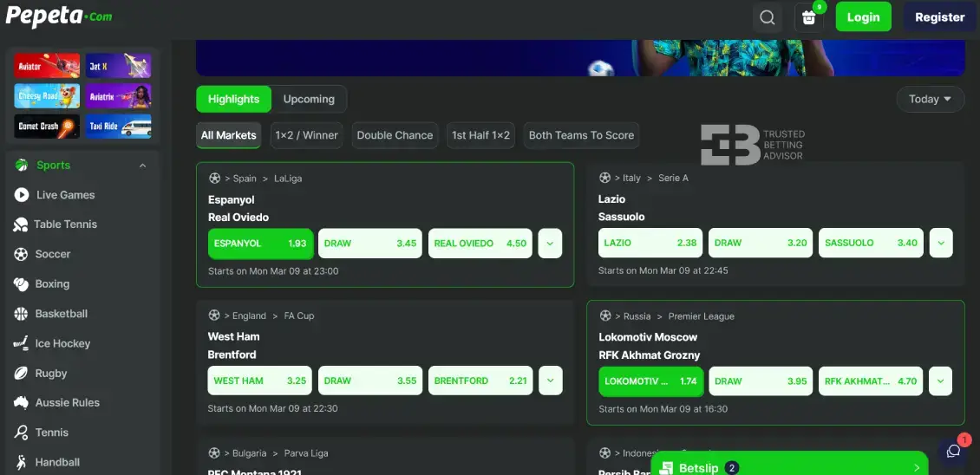This screenshot has height=475, width=980.
Task: Open the Taxi Ride game tile
Action: coord(118,127)
